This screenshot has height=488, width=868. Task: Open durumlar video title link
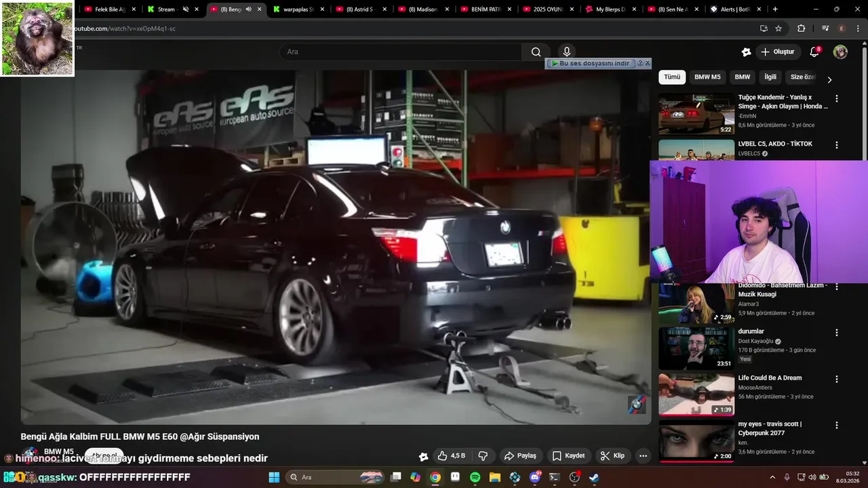pos(751,331)
